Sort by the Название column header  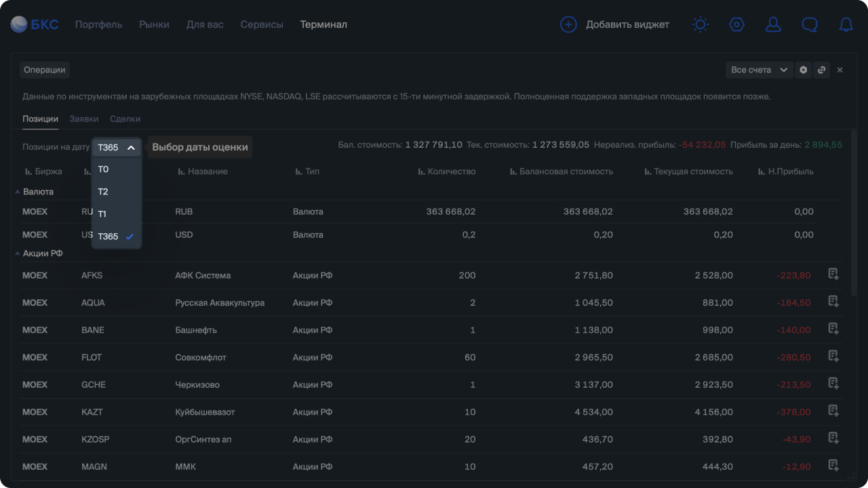(x=203, y=171)
